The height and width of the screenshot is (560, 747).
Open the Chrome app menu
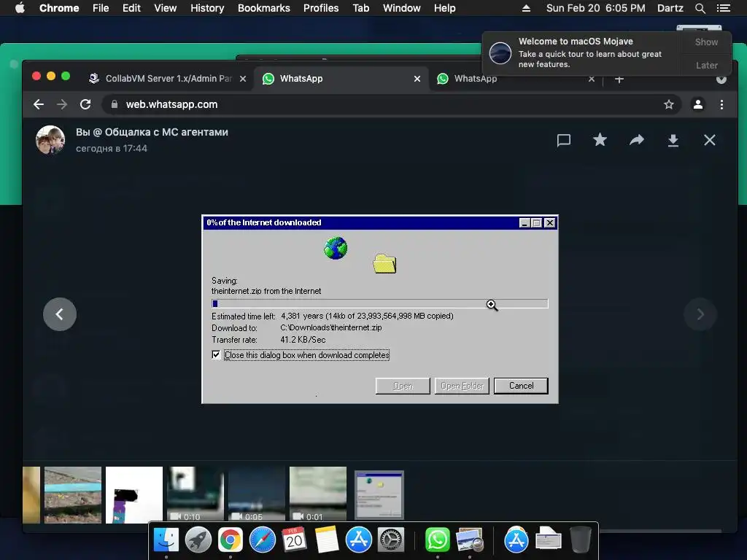[x=59, y=8]
